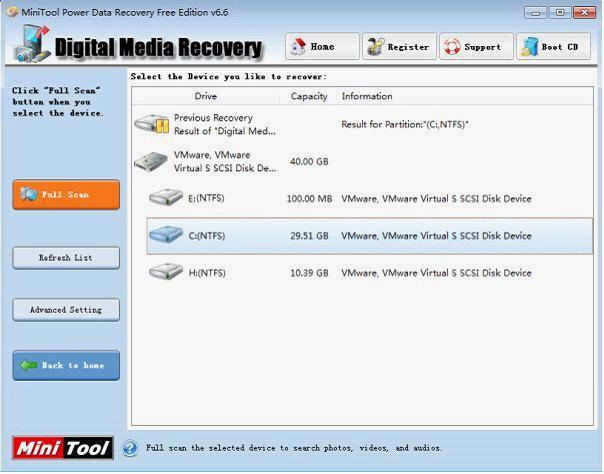The width and height of the screenshot is (604, 474).
Task: Click the MiniTool logo
Action: click(63, 448)
